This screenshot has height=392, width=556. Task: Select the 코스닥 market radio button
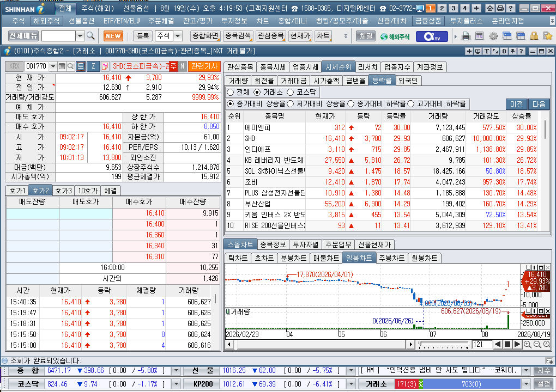pos(291,93)
